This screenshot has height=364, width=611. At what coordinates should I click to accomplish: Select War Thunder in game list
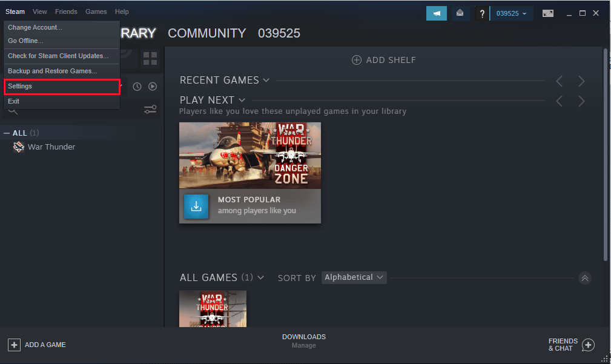coord(51,147)
